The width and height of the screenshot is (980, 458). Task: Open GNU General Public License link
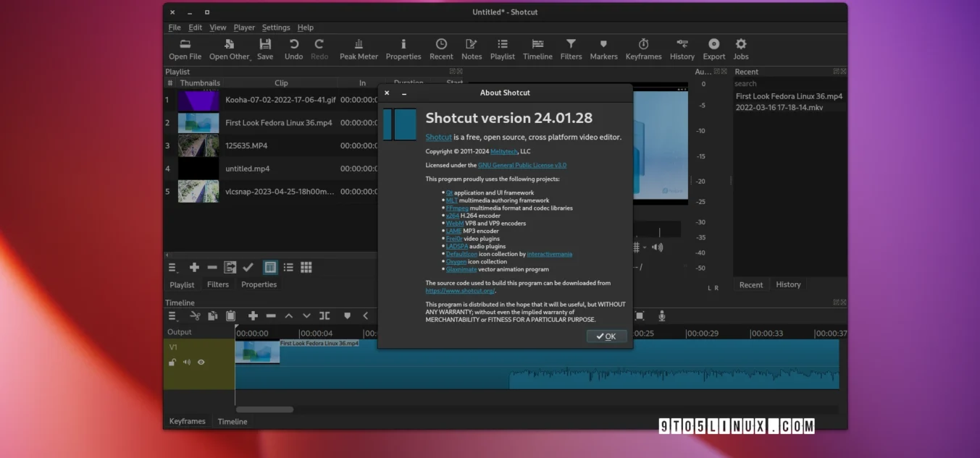pyautogui.click(x=522, y=166)
